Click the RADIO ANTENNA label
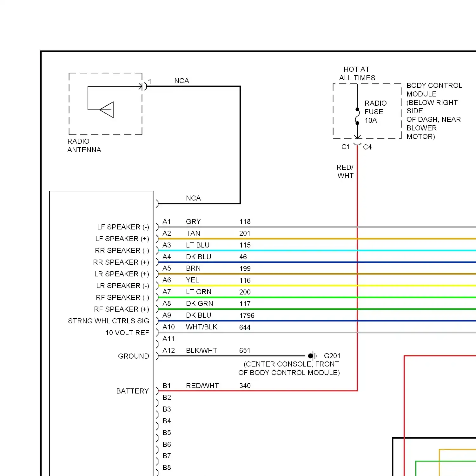The height and width of the screenshot is (476, 476). click(x=84, y=146)
